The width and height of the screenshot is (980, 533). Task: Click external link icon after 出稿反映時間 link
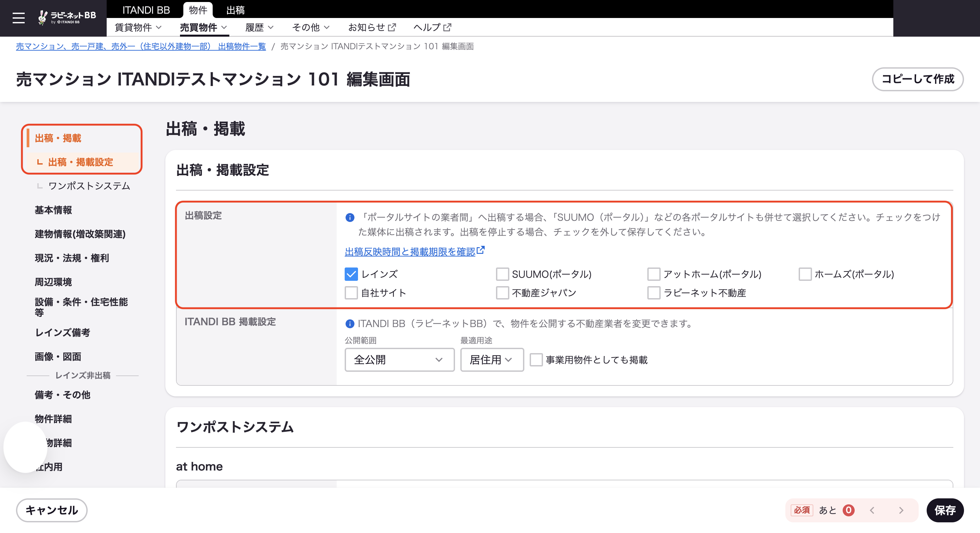click(x=481, y=250)
